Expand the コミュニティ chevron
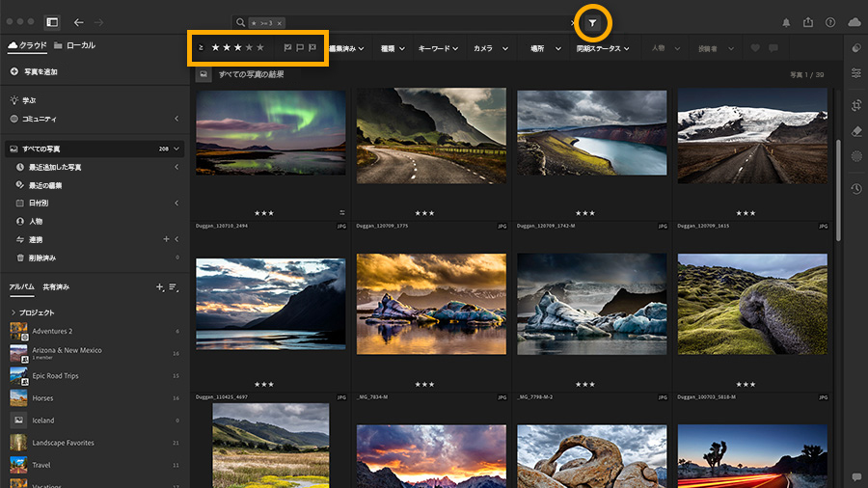This screenshot has width=868, height=488. point(176,119)
